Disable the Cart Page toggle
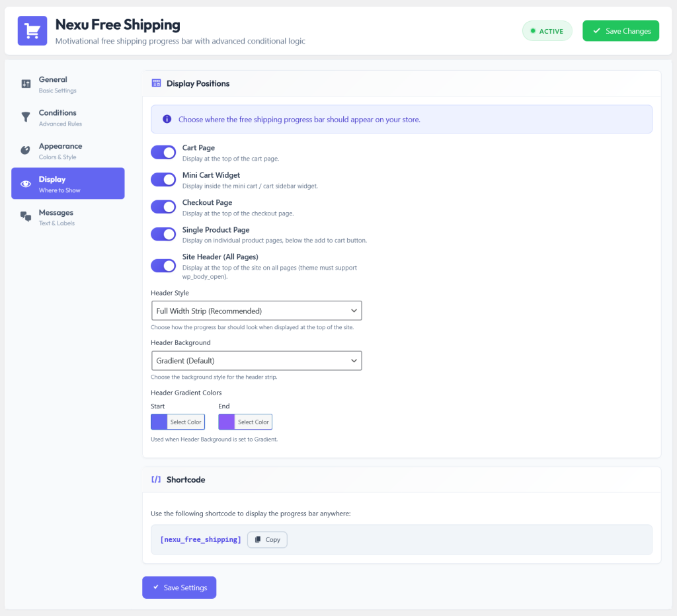The width and height of the screenshot is (677, 616). (x=163, y=153)
